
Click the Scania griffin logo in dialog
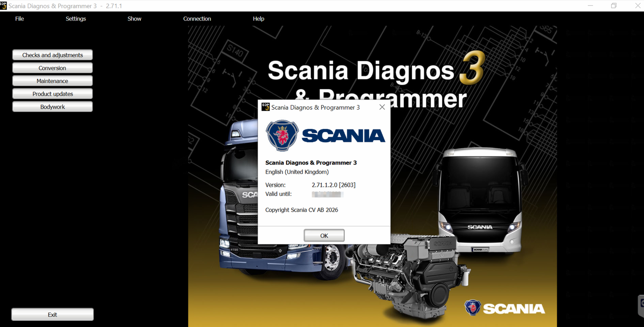(282, 136)
